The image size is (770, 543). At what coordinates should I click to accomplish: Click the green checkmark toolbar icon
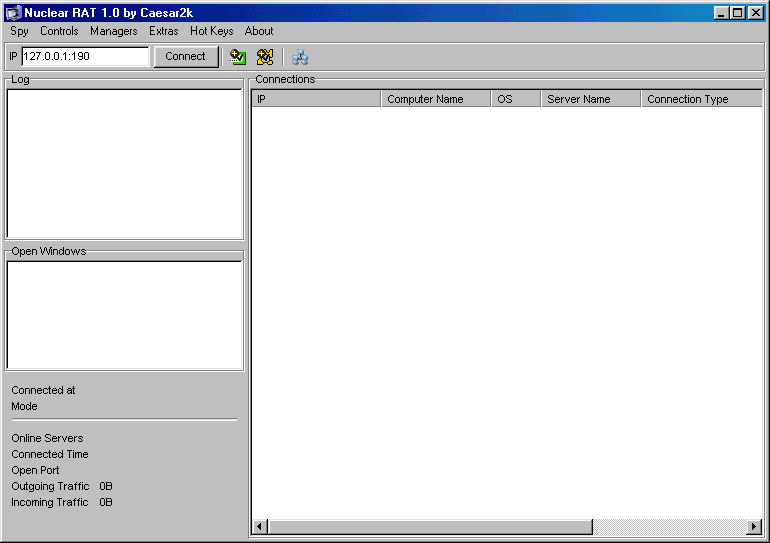(238, 57)
